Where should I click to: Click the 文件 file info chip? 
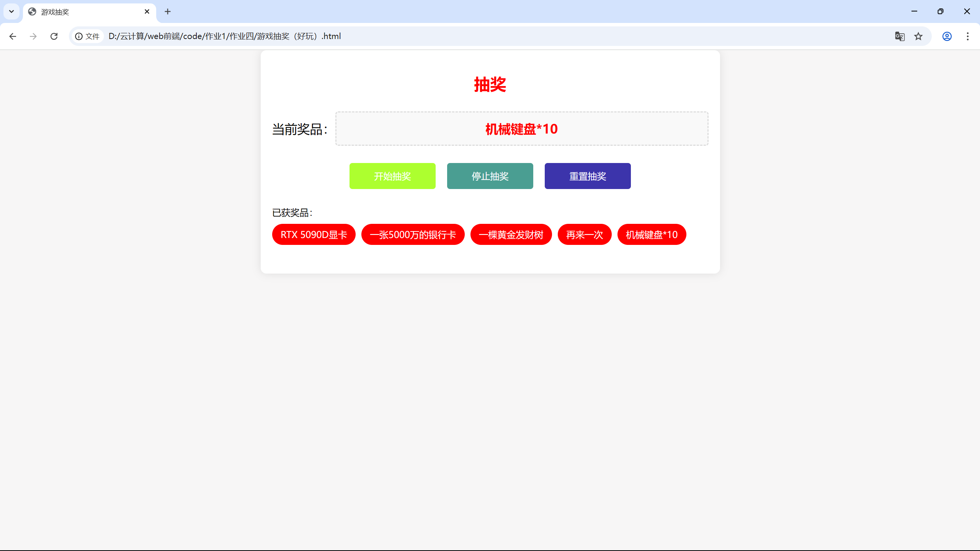pos(88,36)
